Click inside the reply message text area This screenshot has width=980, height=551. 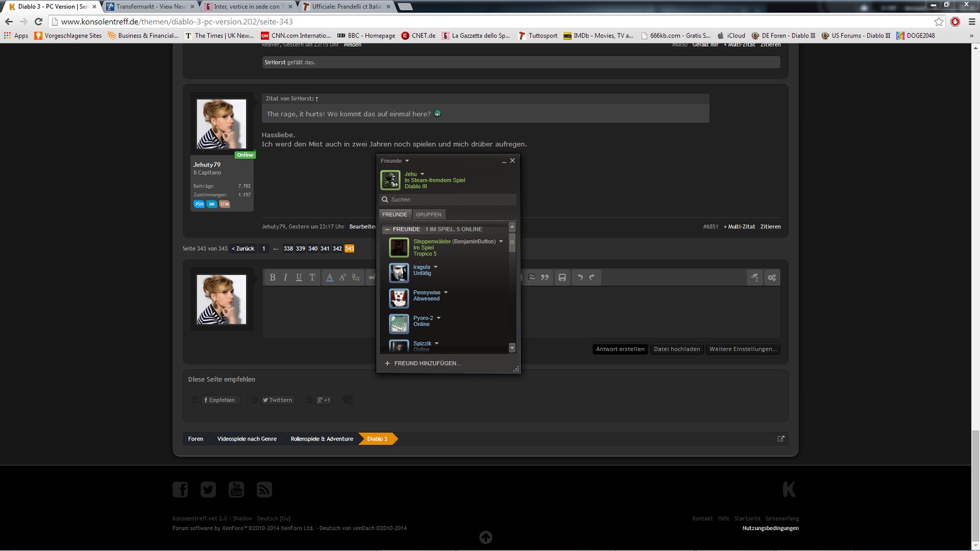(x=521, y=312)
